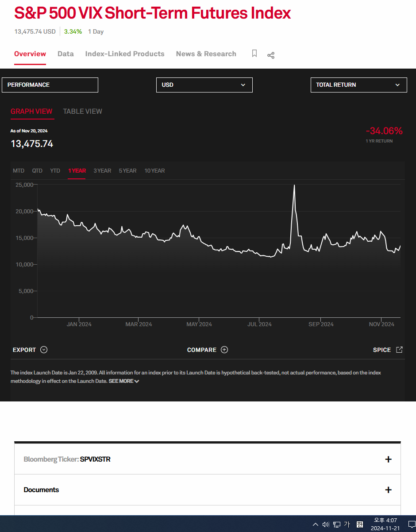The width and height of the screenshot is (416, 532).
Task: Click the SPICE link label
Action: pos(382,350)
